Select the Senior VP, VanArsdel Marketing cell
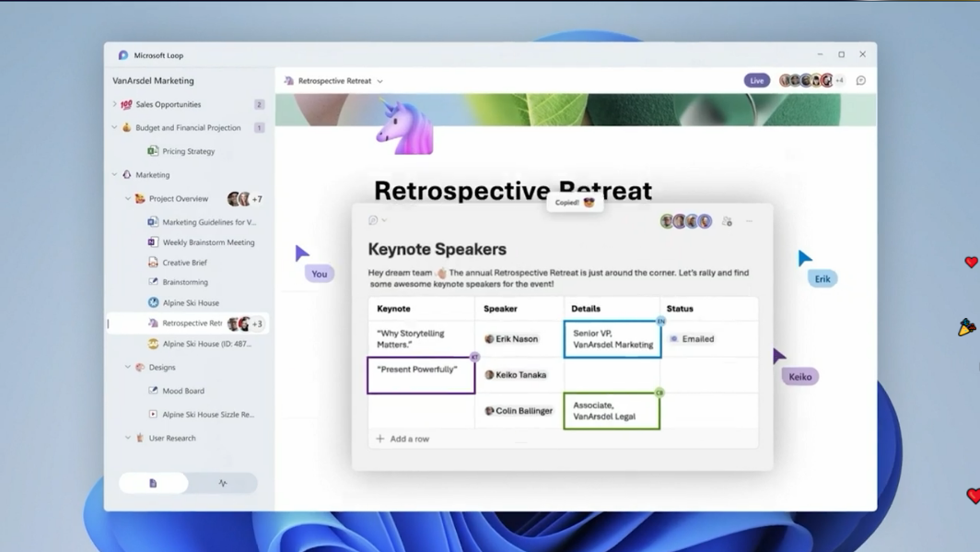The image size is (980, 552). tap(612, 339)
